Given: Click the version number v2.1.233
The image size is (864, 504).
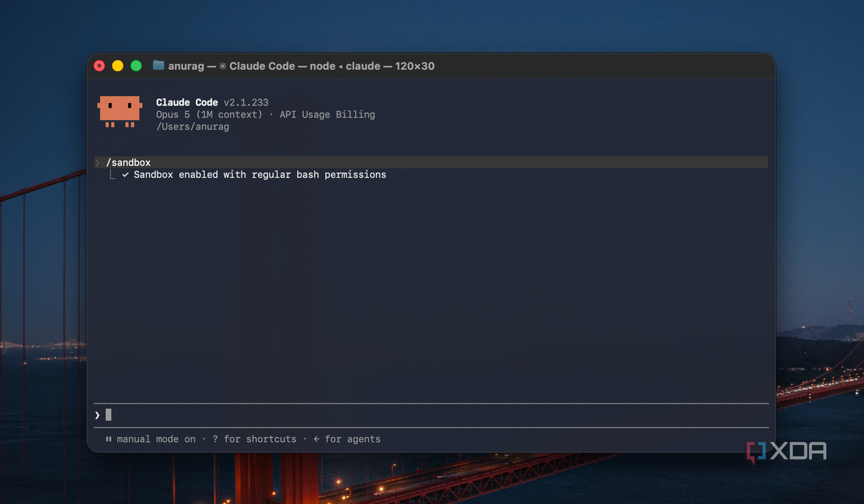Looking at the screenshot, I should (246, 103).
